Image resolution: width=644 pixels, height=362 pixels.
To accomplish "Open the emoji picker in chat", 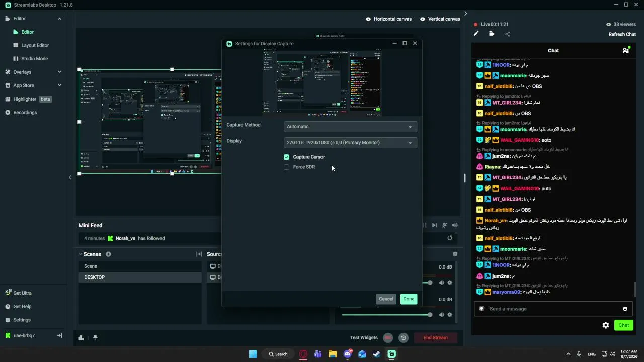I will pyautogui.click(x=625, y=309).
